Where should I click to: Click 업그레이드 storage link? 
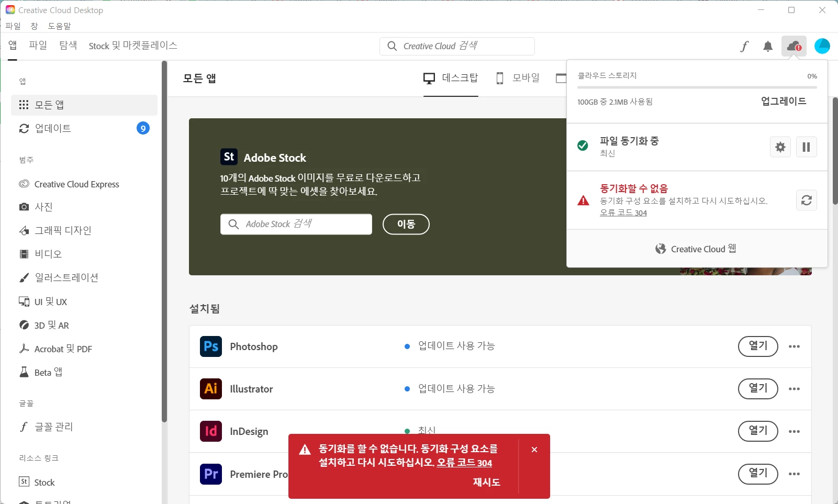(x=784, y=102)
